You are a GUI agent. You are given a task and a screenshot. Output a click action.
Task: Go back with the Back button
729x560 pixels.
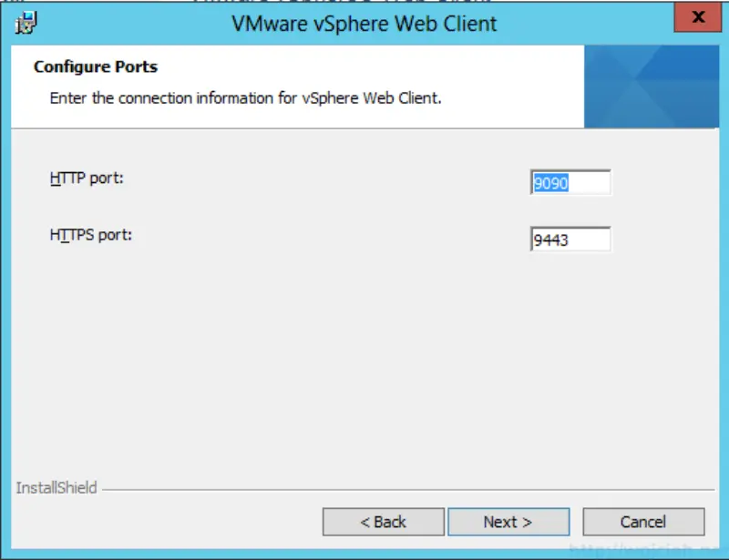point(384,522)
